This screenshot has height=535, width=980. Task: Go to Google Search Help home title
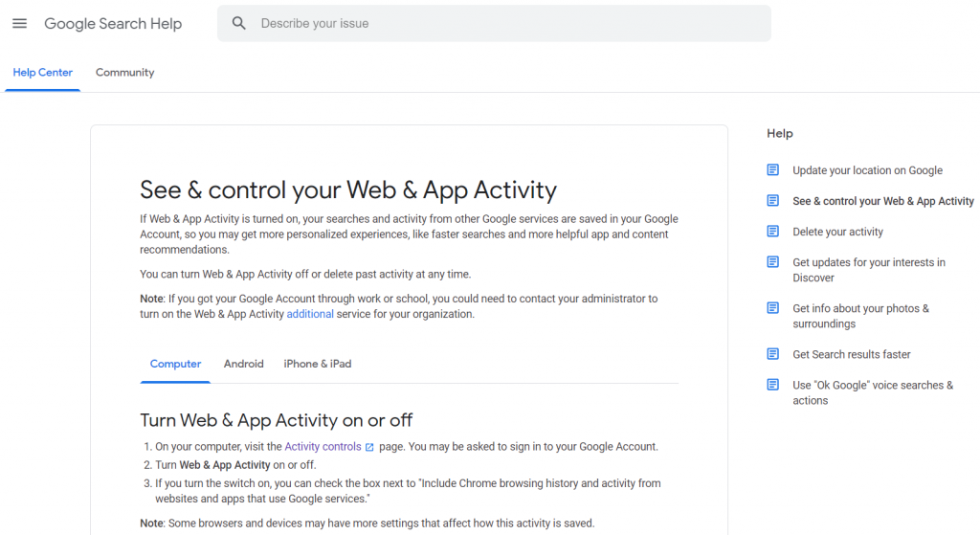(113, 24)
